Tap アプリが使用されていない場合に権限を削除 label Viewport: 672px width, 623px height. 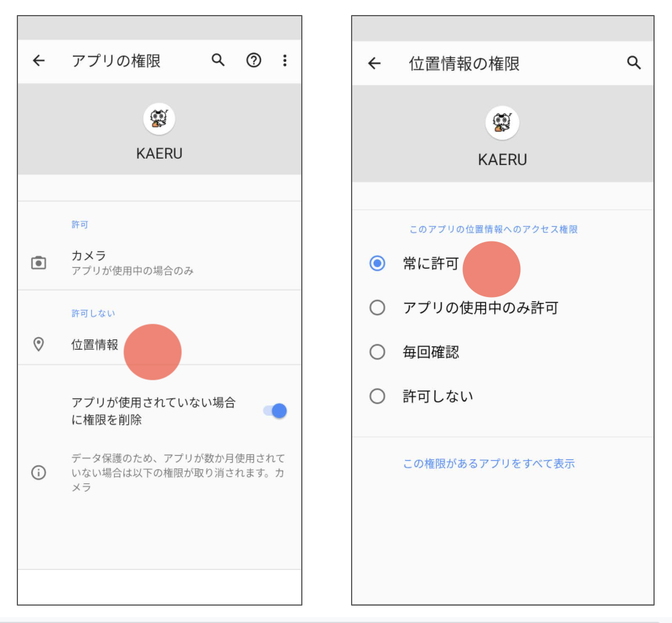(x=153, y=411)
